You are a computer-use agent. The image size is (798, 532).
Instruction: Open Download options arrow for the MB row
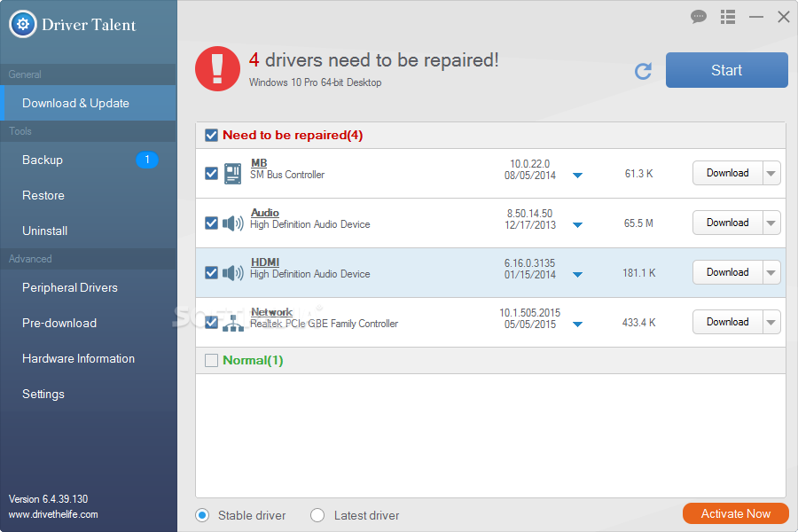[x=771, y=173]
